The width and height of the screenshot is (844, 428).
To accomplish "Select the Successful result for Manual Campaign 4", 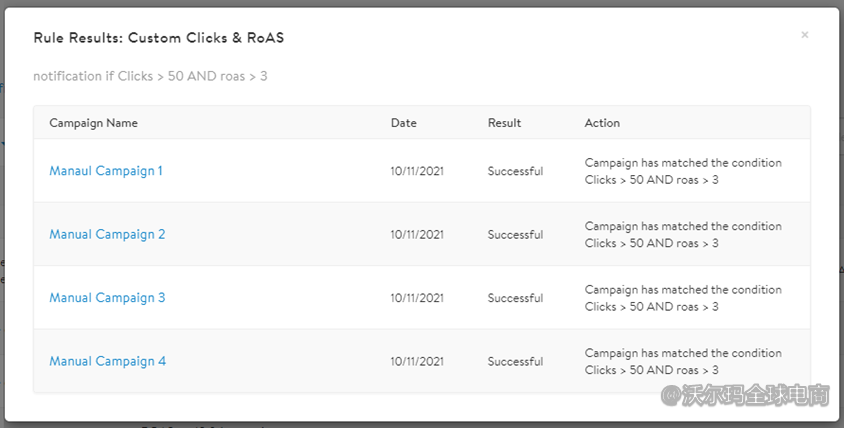I will coord(515,362).
